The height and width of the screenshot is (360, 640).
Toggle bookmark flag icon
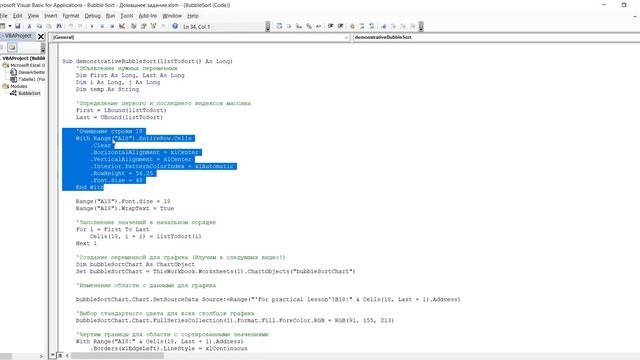pyautogui.click(x=384, y=26)
